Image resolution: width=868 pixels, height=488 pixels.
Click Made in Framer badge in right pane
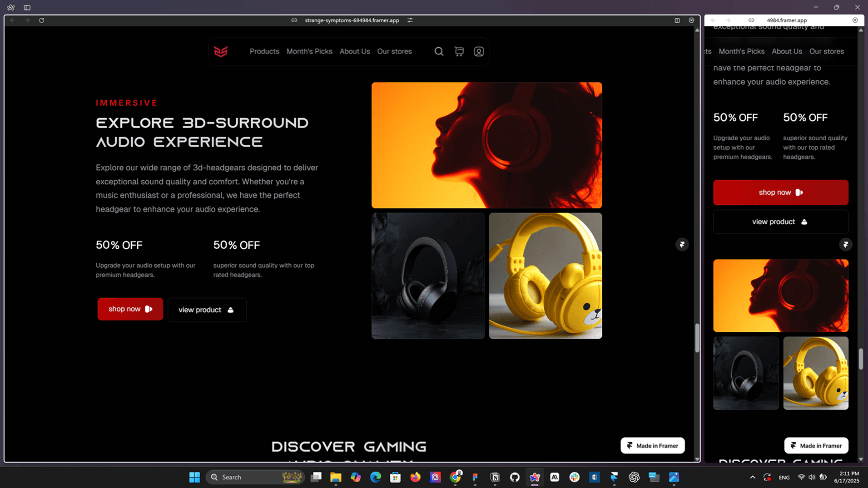tap(816, 445)
